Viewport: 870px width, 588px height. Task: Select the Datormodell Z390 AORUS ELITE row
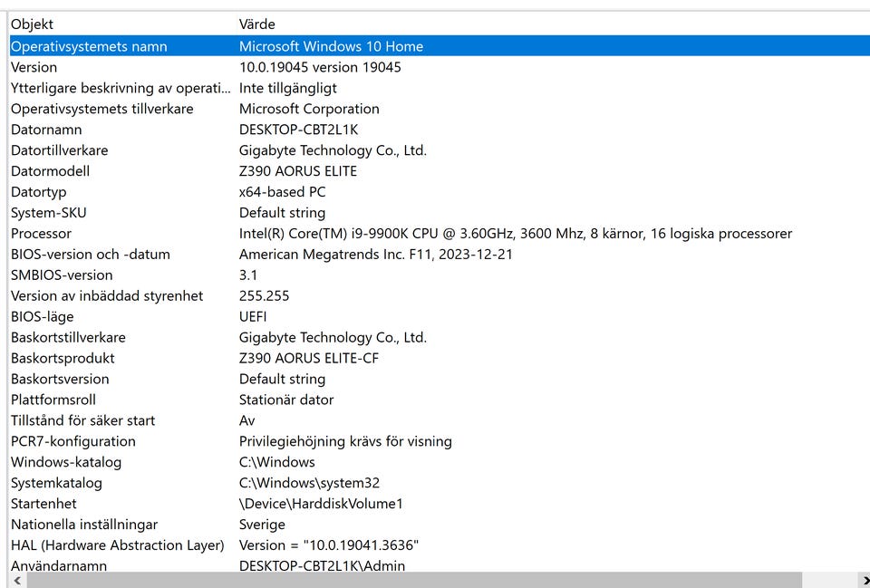click(x=50, y=171)
